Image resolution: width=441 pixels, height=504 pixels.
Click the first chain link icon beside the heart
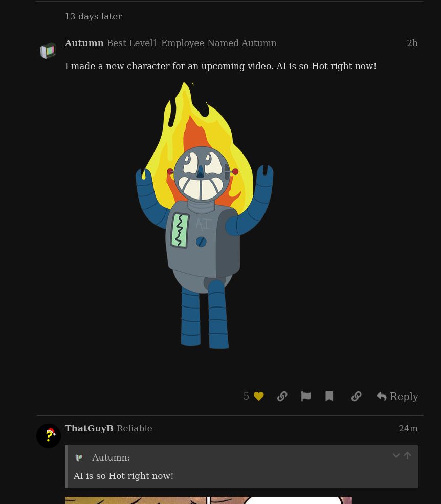coord(282,397)
